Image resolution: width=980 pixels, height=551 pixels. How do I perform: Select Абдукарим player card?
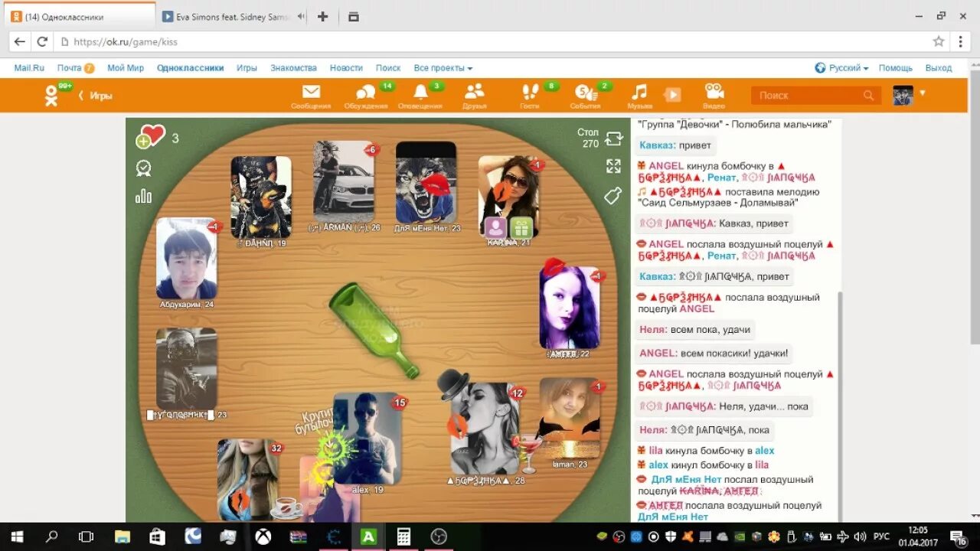point(187,259)
